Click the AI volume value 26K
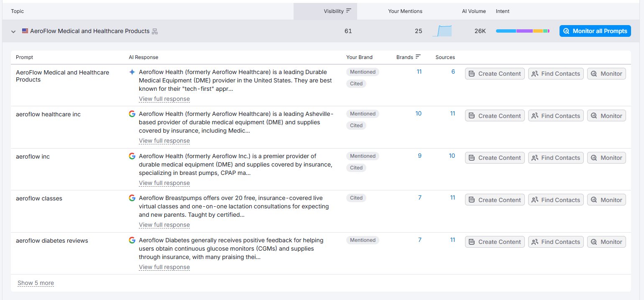This screenshot has width=644, height=300. [480, 31]
